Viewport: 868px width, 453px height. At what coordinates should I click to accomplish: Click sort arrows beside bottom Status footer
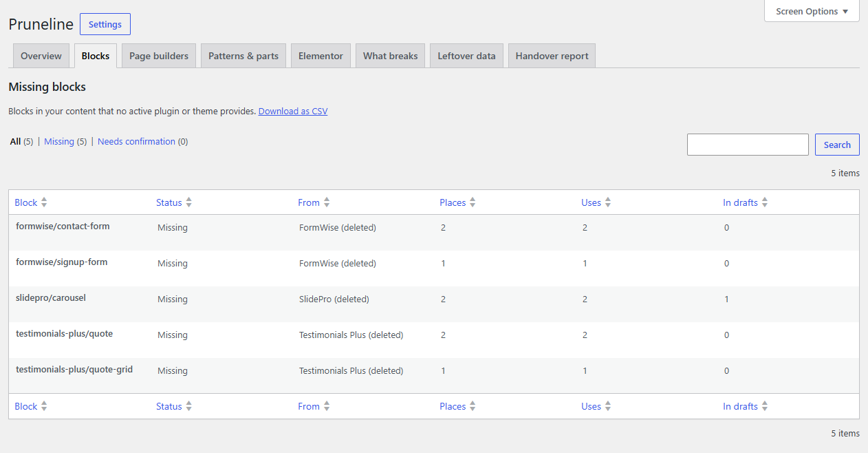pyautogui.click(x=188, y=406)
